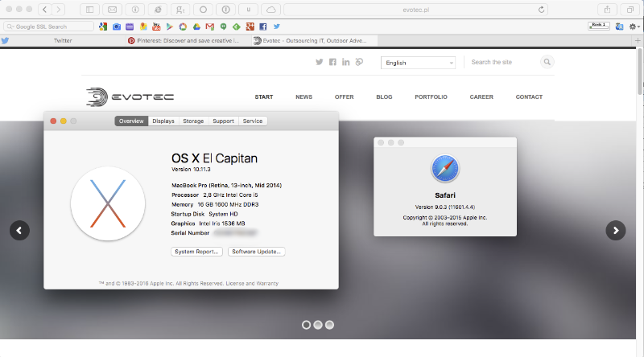Focus the evotec.pl address bar
Viewport: 644px width, 357px height.
(x=415, y=10)
